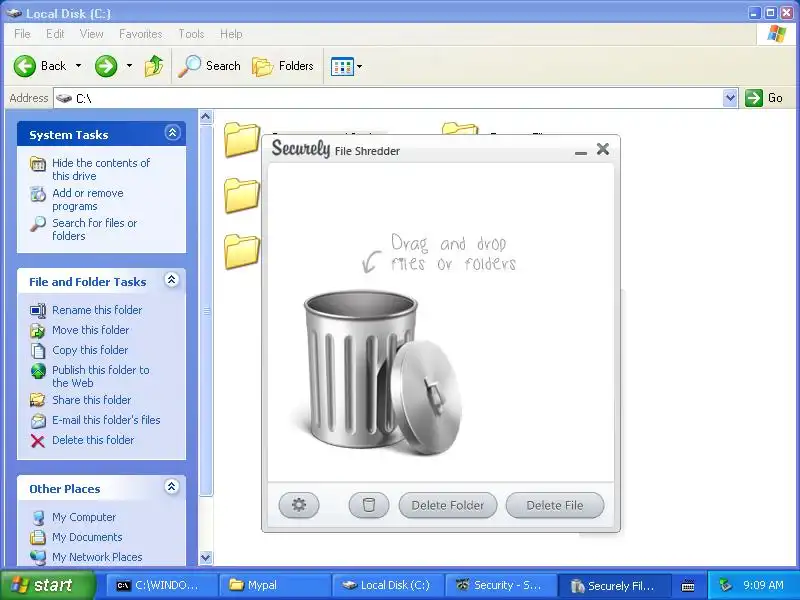Select the first folder icon in C: drive
Screen dimensions: 800x600
coord(242,139)
